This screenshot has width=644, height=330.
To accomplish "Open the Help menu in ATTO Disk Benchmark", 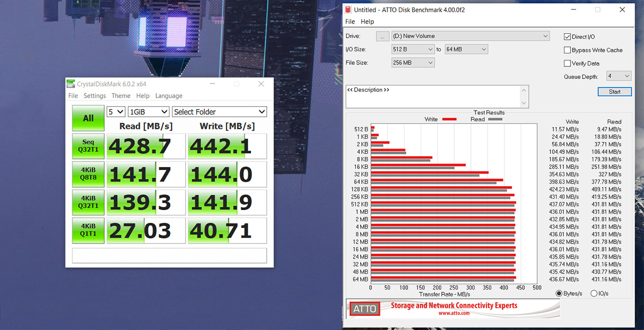I will tap(367, 22).
